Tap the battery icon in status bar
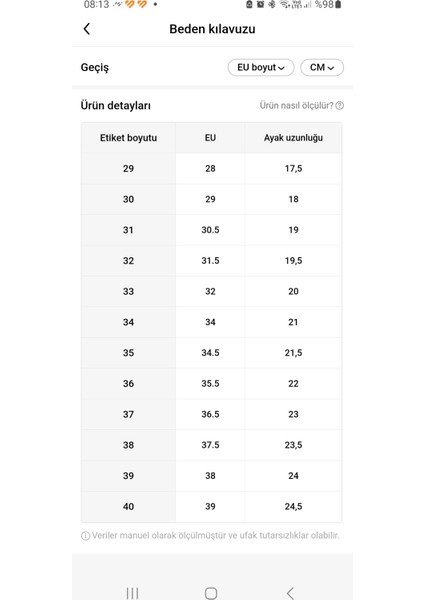Image resolution: width=424 pixels, height=600 pixels. pyautogui.click(x=338, y=5)
